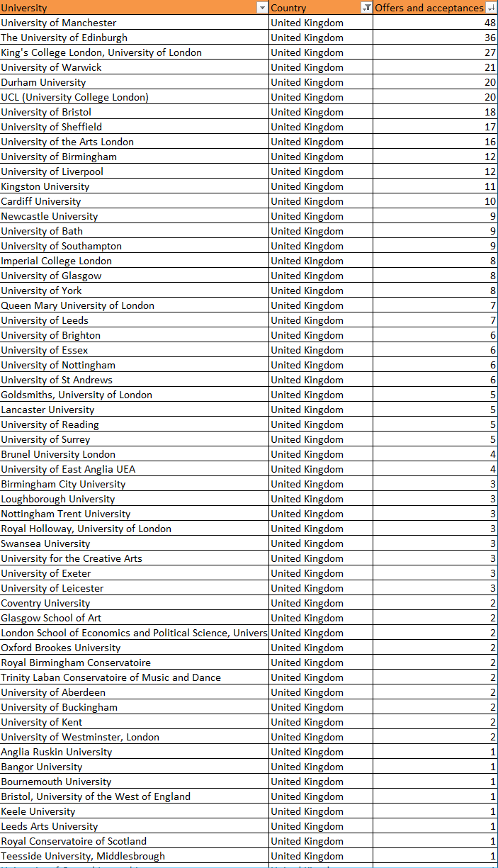
Task: Click United Kingdom in University of Bath row
Action: (321, 231)
